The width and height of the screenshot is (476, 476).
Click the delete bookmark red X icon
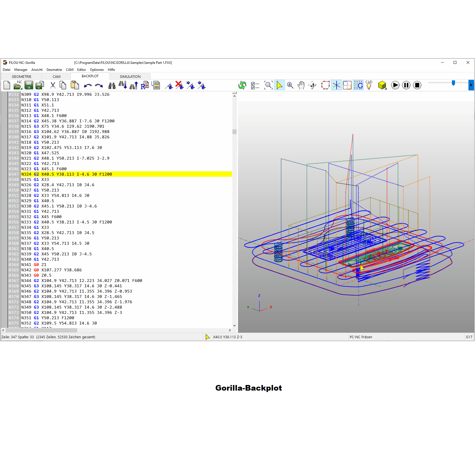click(179, 85)
